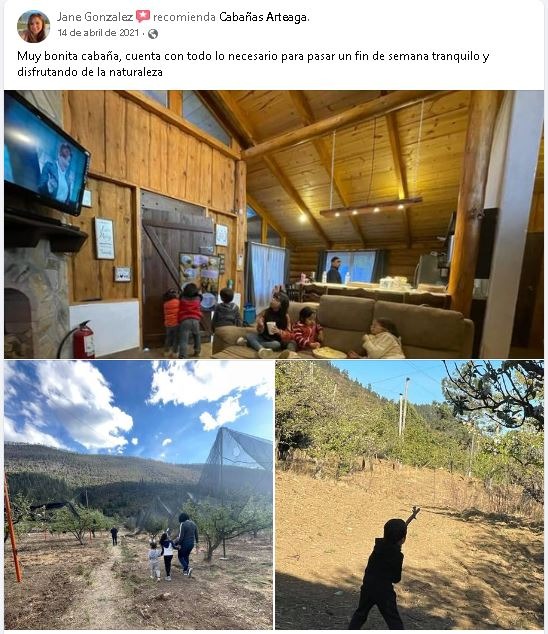Open the child silhouette hillside photo
The image size is (548, 634).
(409, 495)
